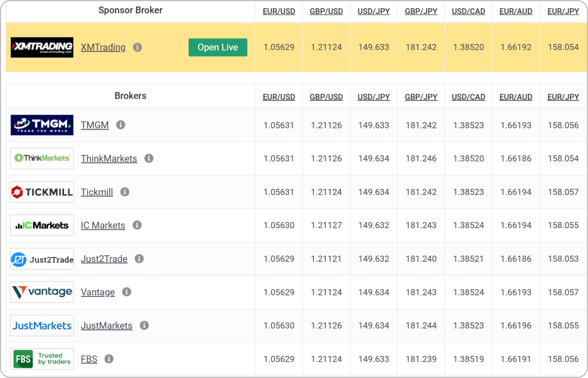Click USD/CAD header in Sponsor Broker table
Screen dimensions: 588x378
click(469, 11)
